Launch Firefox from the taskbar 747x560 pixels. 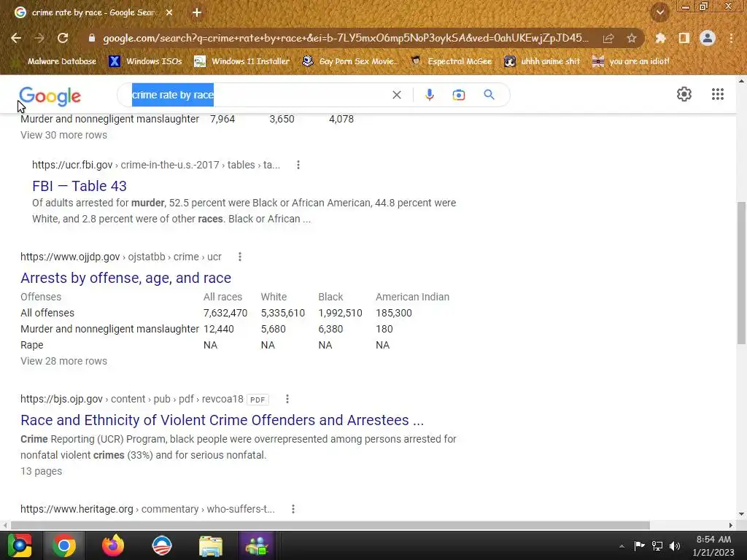tap(113, 545)
